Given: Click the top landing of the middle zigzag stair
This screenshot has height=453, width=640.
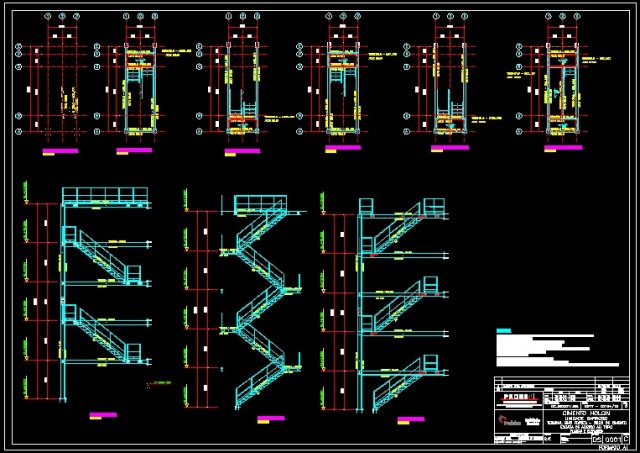Looking at the screenshot, I should coord(260,205).
